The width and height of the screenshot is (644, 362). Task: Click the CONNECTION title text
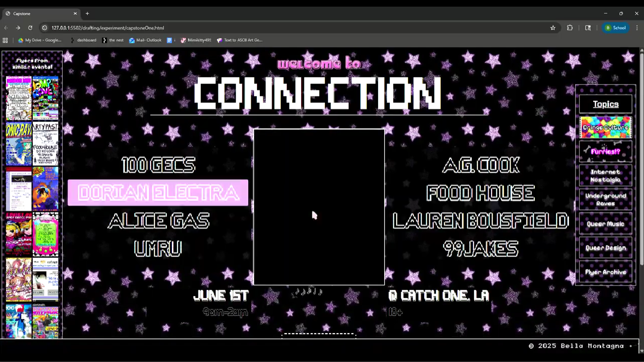point(318,93)
